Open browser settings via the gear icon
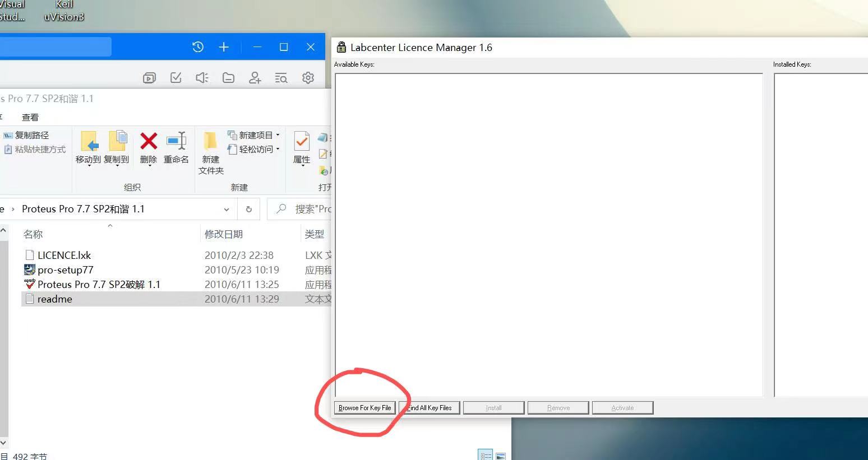This screenshot has height=460, width=868. pyautogui.click(x=307, y=78)
